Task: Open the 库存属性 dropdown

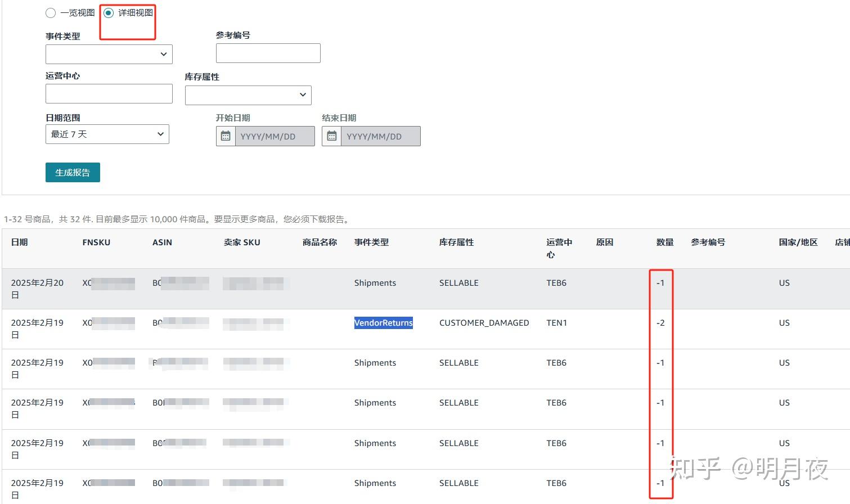Action: point(248,95)
